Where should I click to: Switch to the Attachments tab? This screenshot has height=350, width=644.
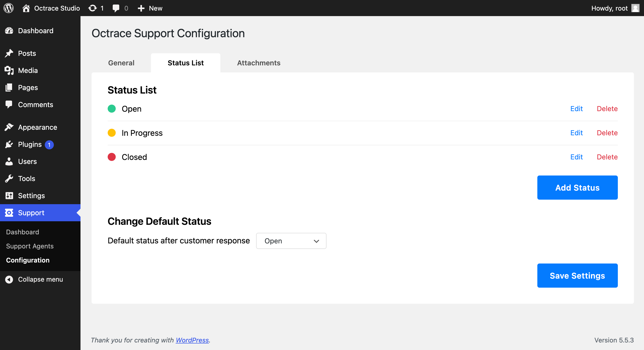point(259,63)
